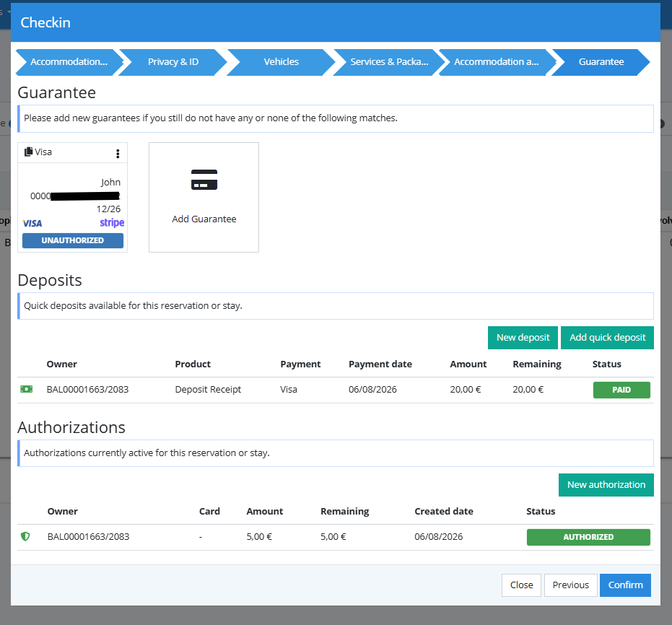Click the authorization Amount value 5,00 €
The height and width of the screenshot is (625, 672).
259,537
